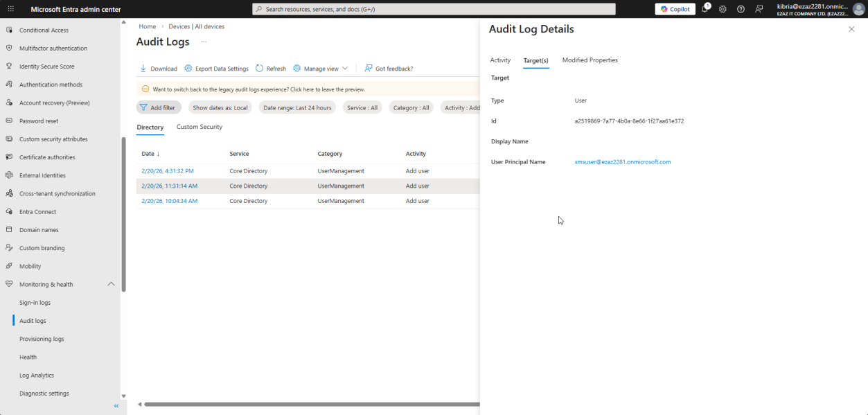Click the horizontal scrollbar under the table

pyautogui.click(x=312, y=404)
